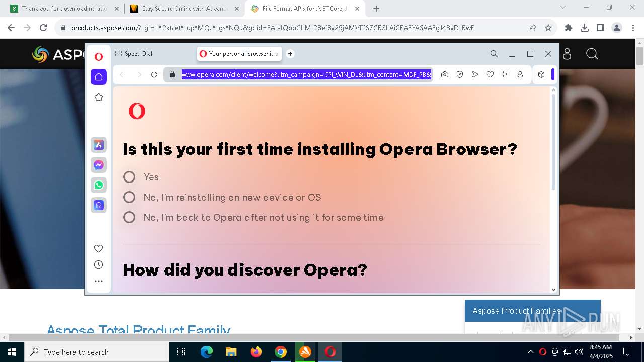Open Task View on taskbar
The height and width of the screenshot is (362, 644).
click(x=182, y=352)
